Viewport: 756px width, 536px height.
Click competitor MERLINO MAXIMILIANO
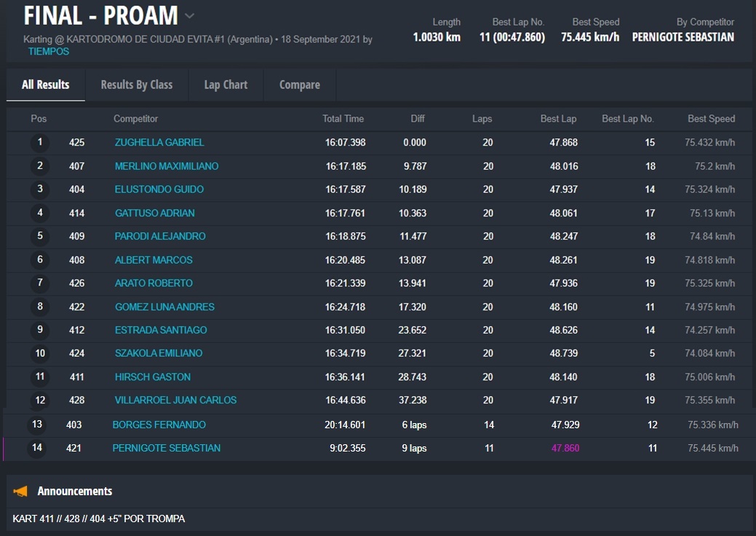(167, 166)
